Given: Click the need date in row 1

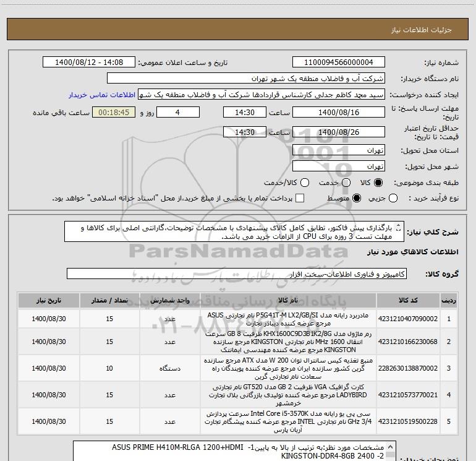Looking at the screenshot, I should coord(49,319).
